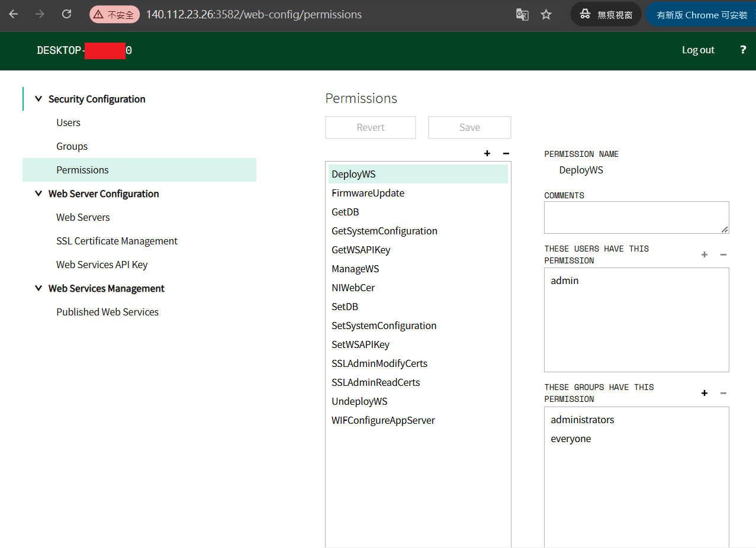Viewport: 756px width, 548px height.
Task: Select the SetWSAPIKey permission
Action: click(418, 344)
